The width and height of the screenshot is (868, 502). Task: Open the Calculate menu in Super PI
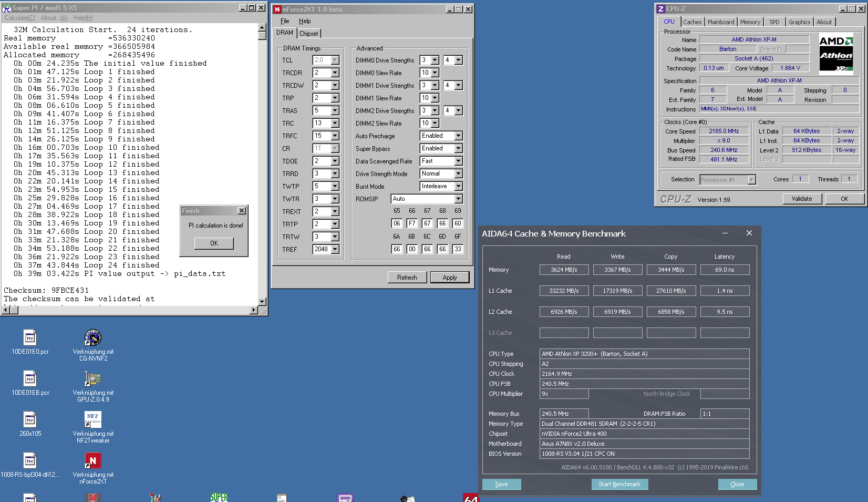20,18
